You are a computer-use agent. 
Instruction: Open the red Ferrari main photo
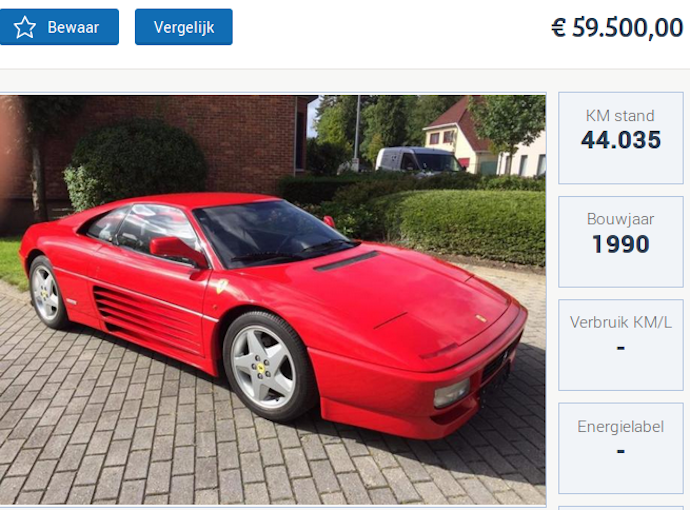(x=273, y=299)
